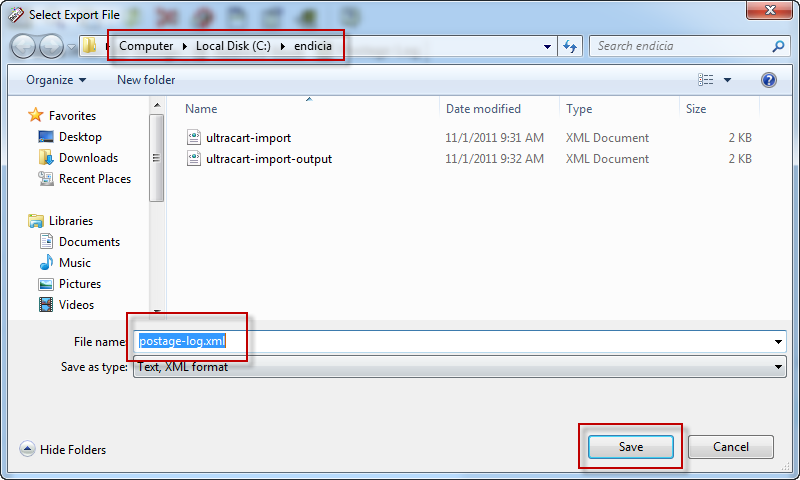This screenshot has height=480, width=800.
Task: Select Computer in the address path
Action: pyautogui.click(x=146, y=46)
